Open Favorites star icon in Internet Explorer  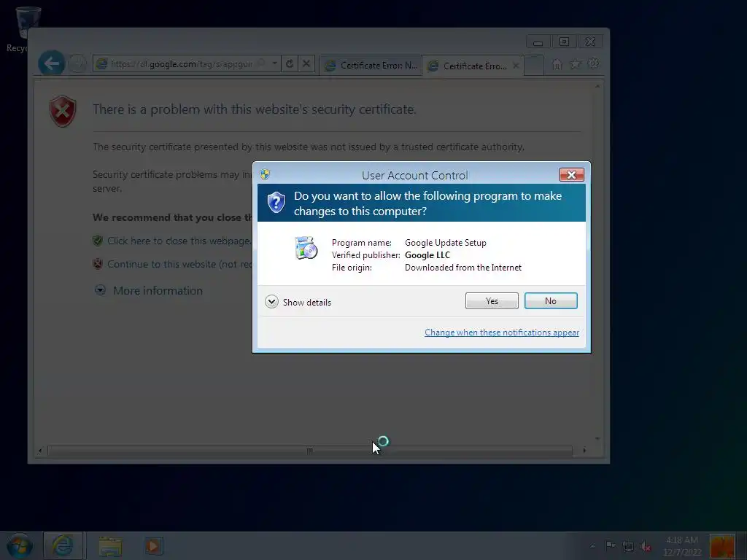tap(576, 64)
